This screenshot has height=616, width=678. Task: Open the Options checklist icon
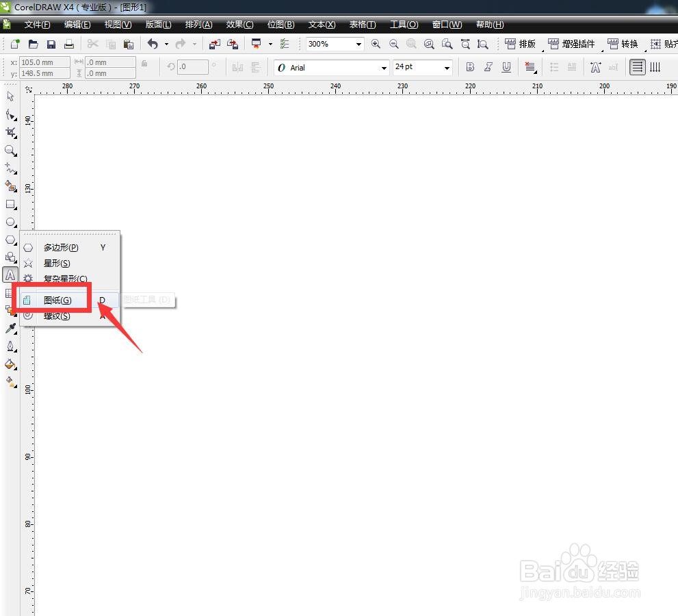(285, 44)
